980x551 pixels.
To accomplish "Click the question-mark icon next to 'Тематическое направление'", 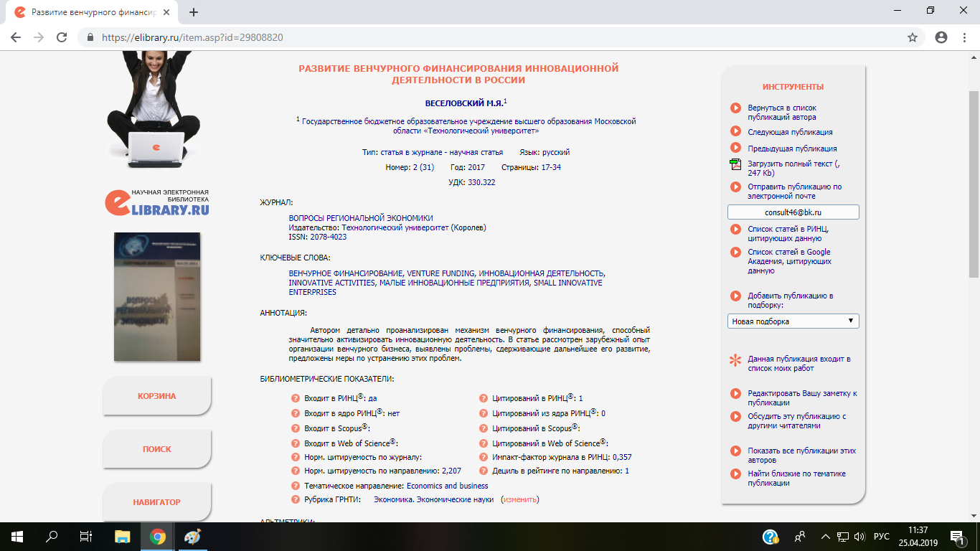I will [x=296, y=486].
